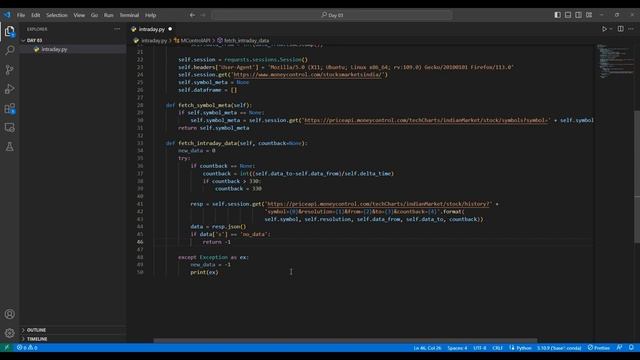Open the run options dropdown arrow
This screenshot has width=640, height=360.
pyautogui.click(x=611, y=29)
